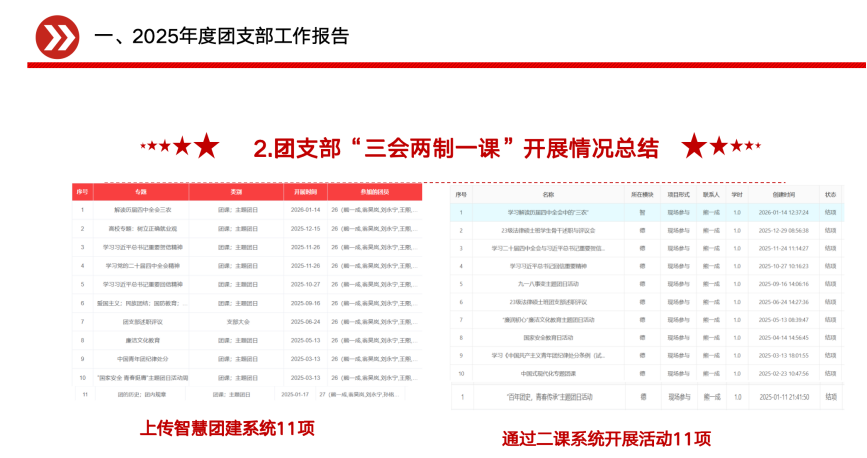Click the 状态 column header in right table
The image size is (867, 458).
(x=830, y=194)
